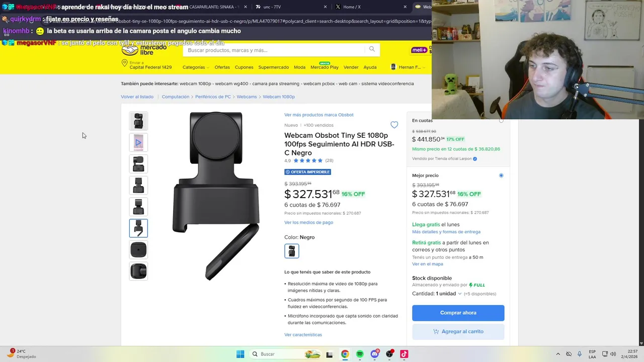
Task: Open the volume tray icon
Action: coord(613,354)
